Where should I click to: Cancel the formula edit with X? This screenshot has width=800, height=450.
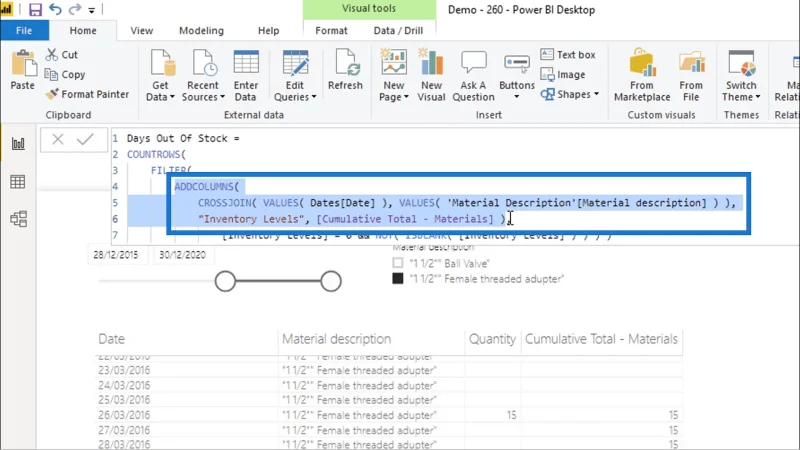[x=58, y=139]
